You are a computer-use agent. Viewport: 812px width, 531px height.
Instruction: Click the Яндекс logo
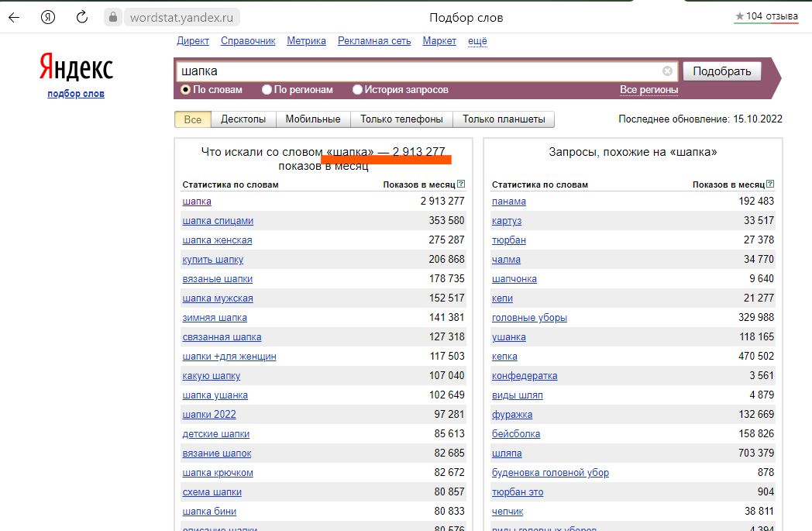76,67
